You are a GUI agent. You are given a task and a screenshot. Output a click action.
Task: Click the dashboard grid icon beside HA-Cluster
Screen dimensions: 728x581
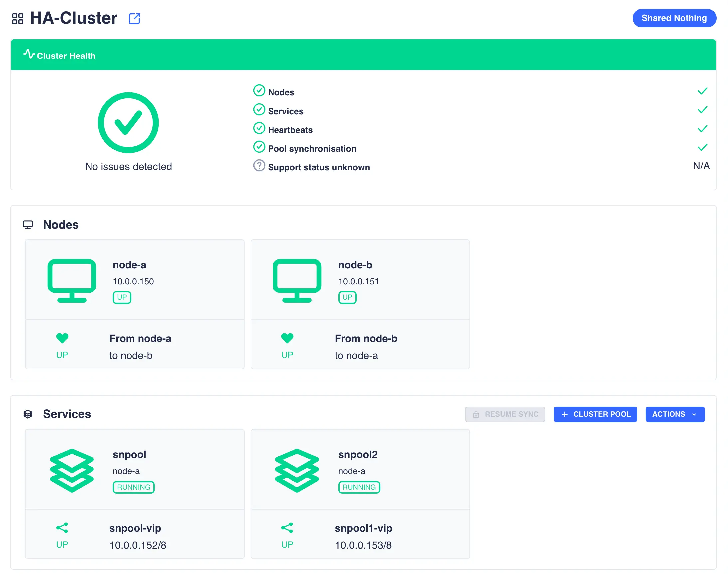coord(18,19)
